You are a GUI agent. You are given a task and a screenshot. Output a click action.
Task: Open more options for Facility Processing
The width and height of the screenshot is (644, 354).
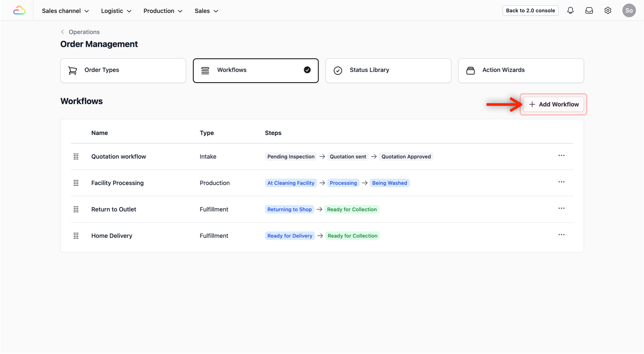(x=562, y=182)
